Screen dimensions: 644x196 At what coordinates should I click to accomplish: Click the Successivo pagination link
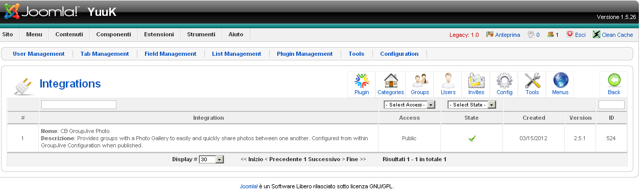(324, 160)
